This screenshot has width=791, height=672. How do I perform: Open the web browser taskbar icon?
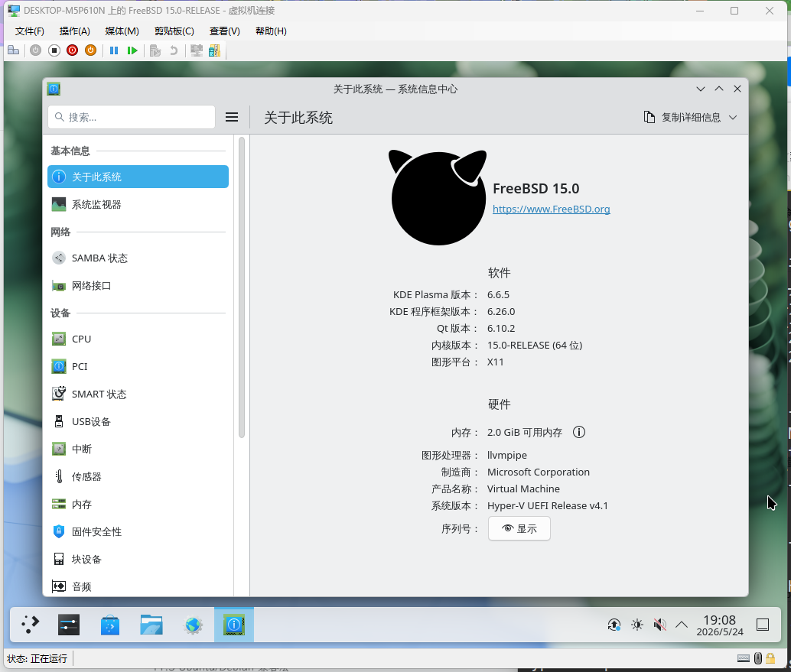pyautogui.click(x=194, y=625)
